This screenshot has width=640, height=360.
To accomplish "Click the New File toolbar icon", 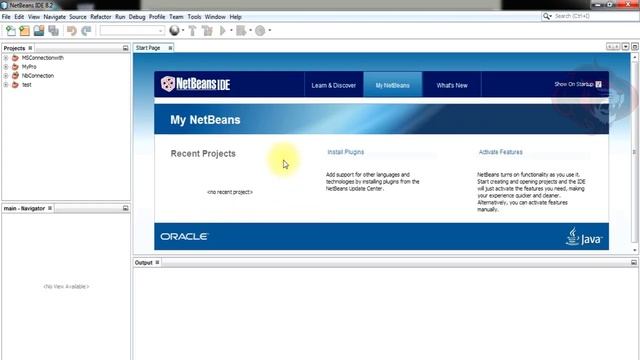I will coord(11,31).
